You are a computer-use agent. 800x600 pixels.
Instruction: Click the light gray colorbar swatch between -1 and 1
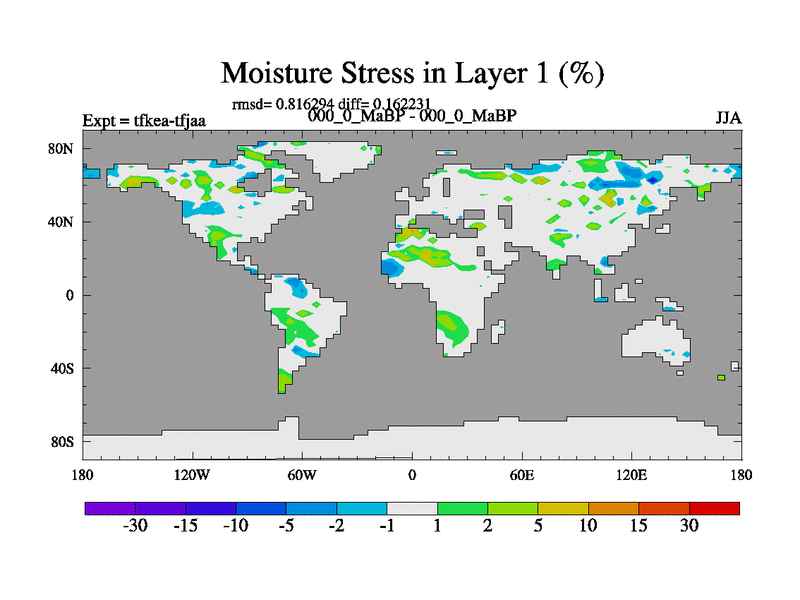click(x=412, y=509)
